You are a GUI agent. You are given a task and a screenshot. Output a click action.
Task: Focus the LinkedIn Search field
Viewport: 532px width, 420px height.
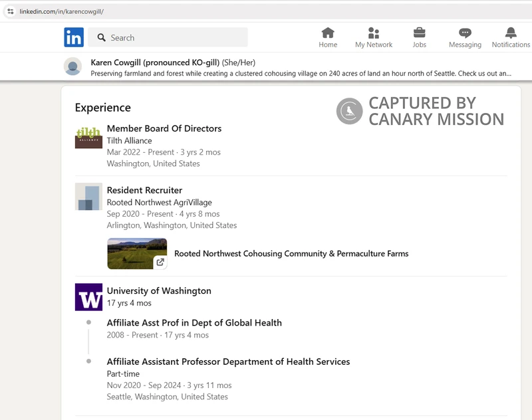click(x=168, y=37)
